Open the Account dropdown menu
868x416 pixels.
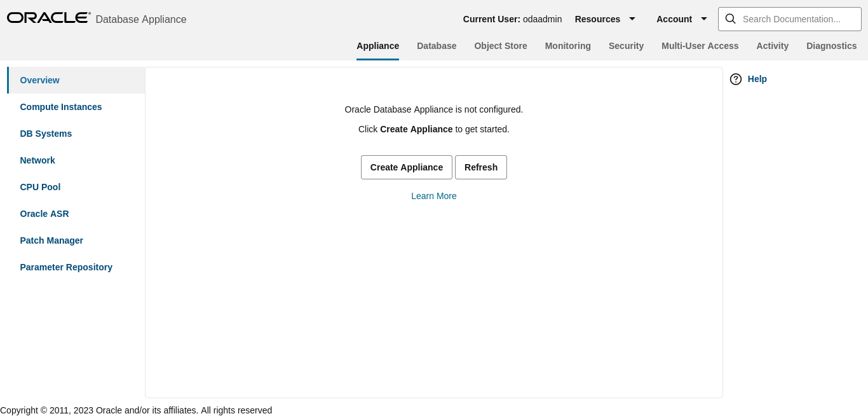[682, 19]
